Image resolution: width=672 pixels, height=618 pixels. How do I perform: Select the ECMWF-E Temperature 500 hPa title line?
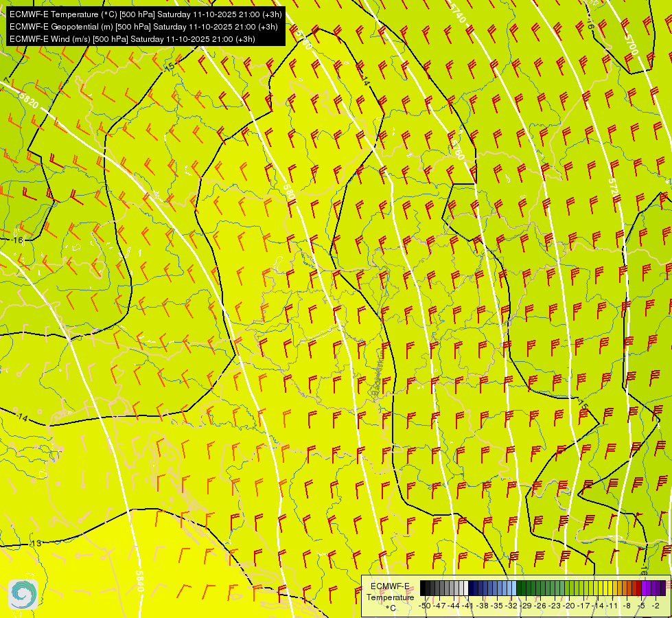146,14
